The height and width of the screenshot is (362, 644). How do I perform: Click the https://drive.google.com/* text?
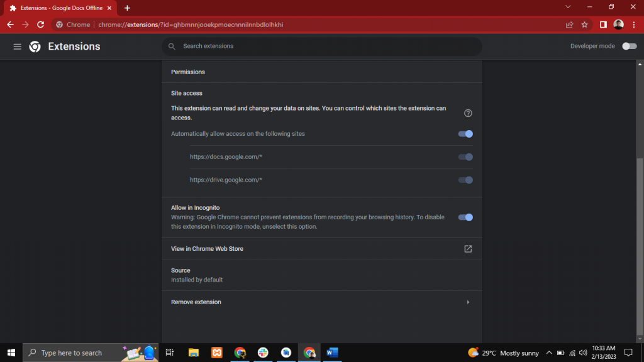[226, 180]
